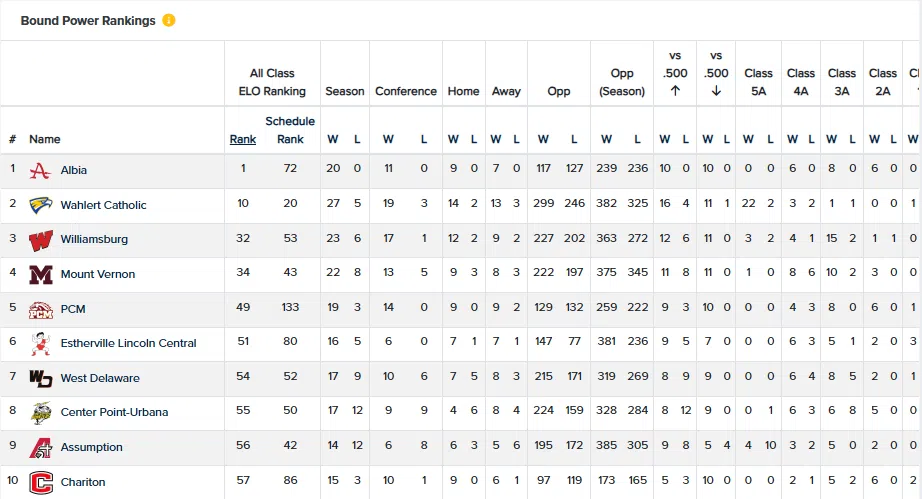Open the Albia team link

75,170
